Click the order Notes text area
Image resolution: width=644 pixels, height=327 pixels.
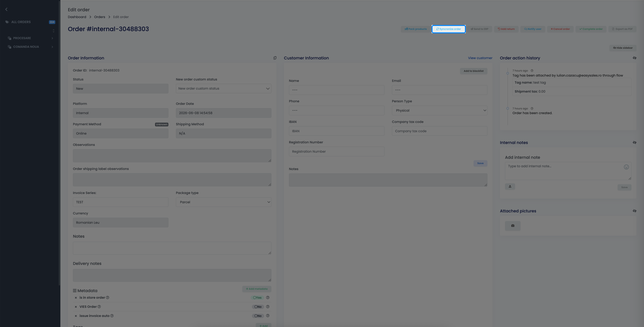172,248
